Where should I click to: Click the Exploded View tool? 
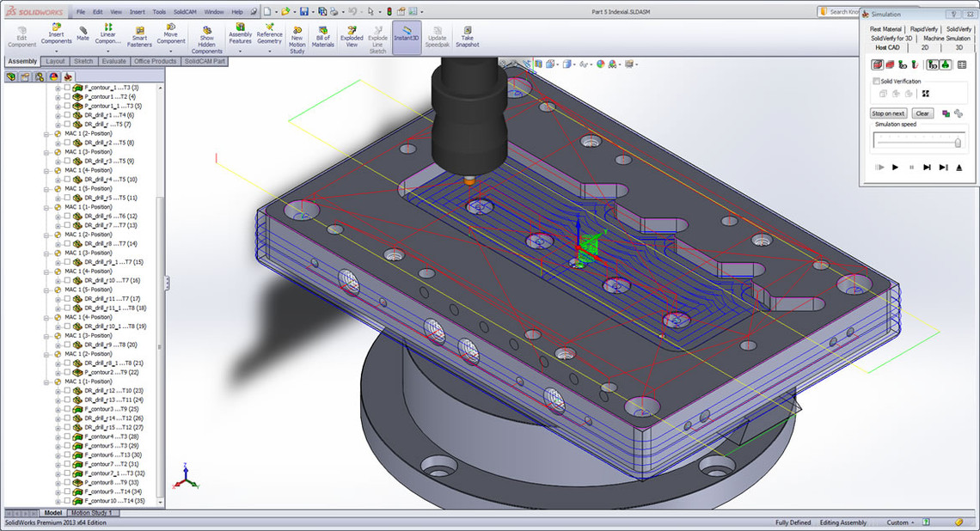coord(352,37)
